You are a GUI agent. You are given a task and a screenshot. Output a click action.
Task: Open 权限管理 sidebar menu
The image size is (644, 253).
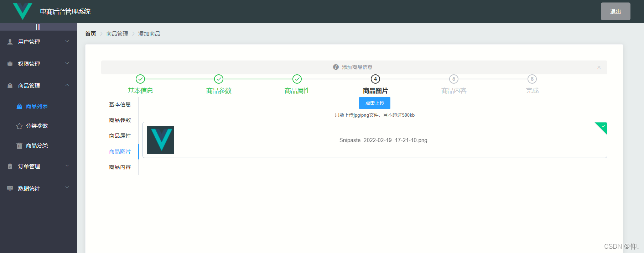click(x=38, y=64)
